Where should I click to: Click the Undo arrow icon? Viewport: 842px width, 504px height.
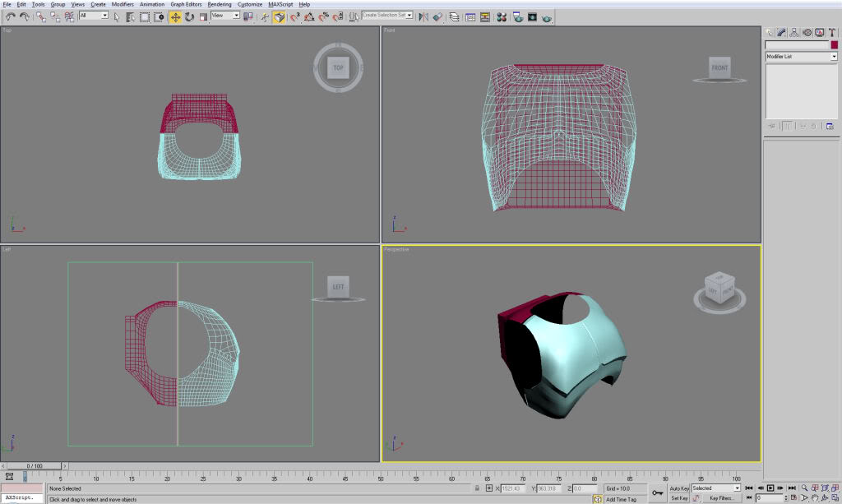click(10, 16)
